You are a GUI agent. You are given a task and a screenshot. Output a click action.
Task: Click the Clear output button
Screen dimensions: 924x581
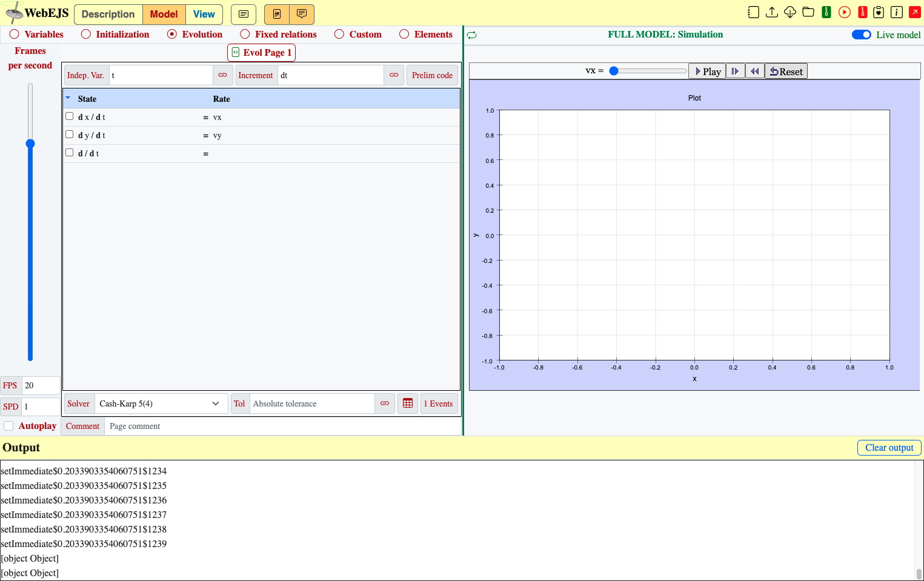889,448
